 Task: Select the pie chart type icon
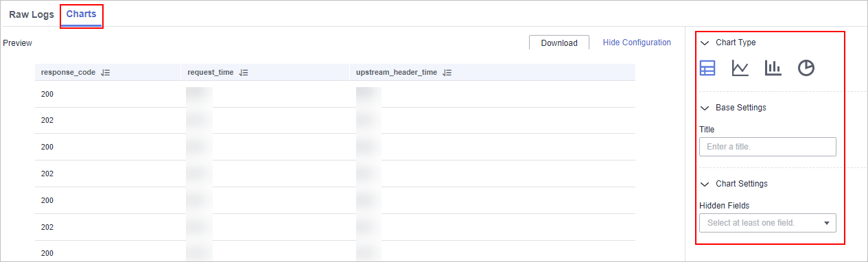[x=806, y=68]
